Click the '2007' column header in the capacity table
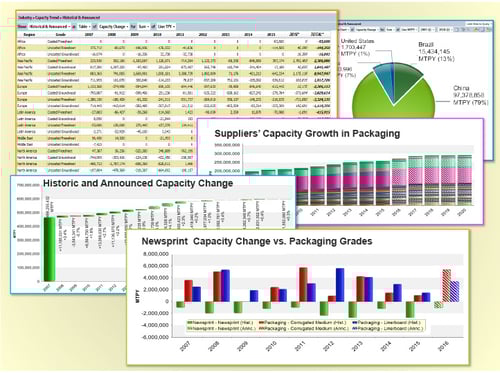This screenshot has height=373, width=500. click(89, 34)
